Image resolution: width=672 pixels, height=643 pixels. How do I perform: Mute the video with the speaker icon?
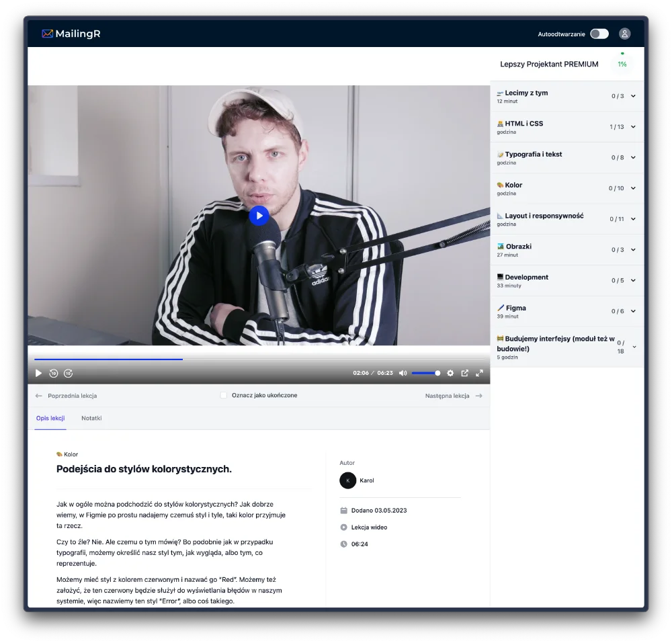(403, 373)
